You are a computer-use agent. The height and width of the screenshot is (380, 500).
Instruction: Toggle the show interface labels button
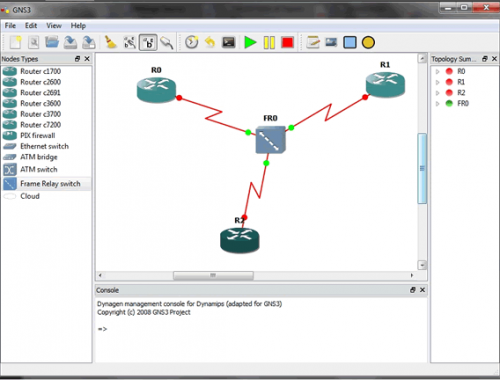pyautogui.click(x=148, y=43)
